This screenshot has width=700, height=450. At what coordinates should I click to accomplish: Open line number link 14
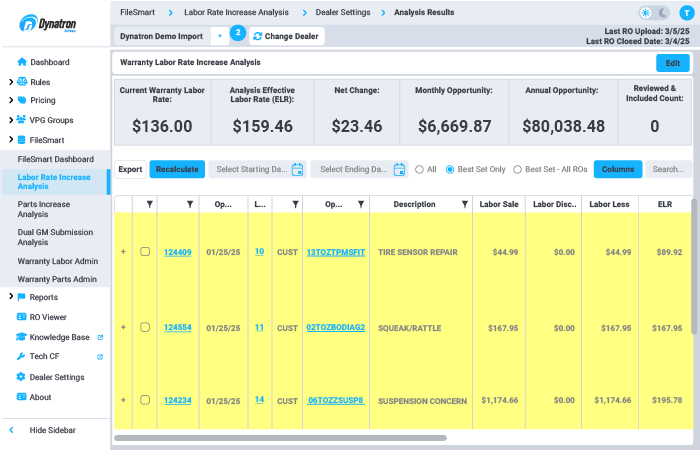point(259,400)
